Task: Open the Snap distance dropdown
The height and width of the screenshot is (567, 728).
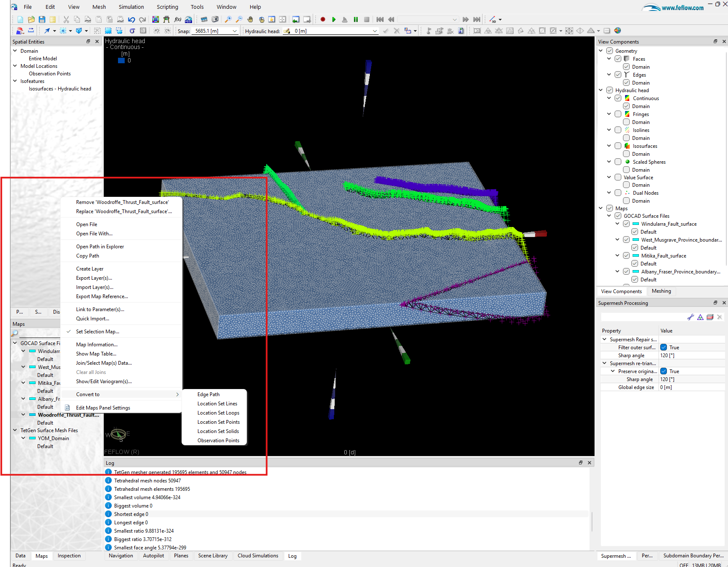Action: [235, 31]
